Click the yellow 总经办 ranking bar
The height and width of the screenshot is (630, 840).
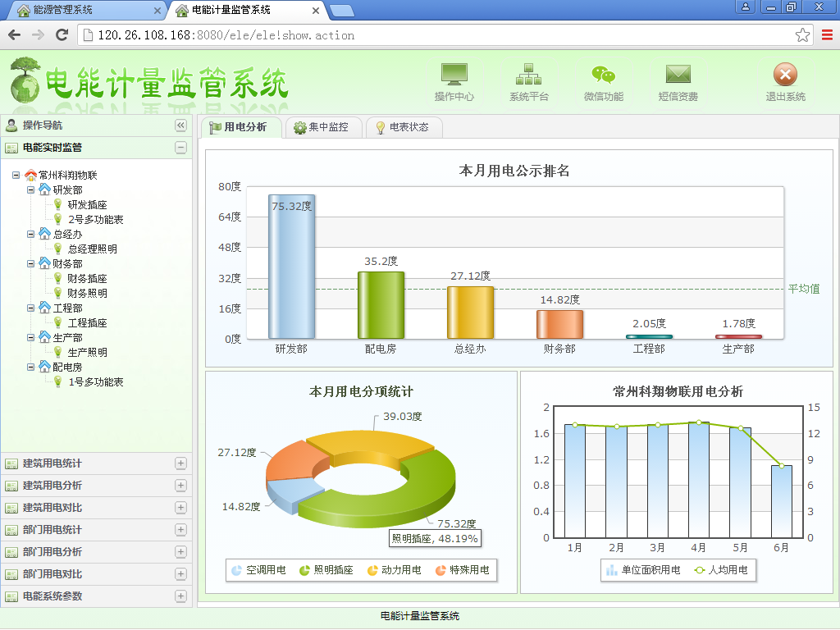tap(470, 313)
